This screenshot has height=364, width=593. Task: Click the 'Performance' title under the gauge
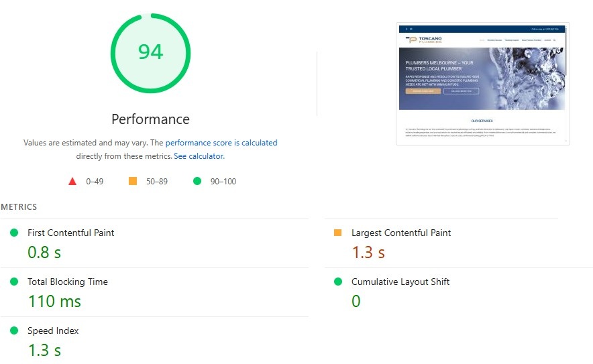[x=150, y=119]
